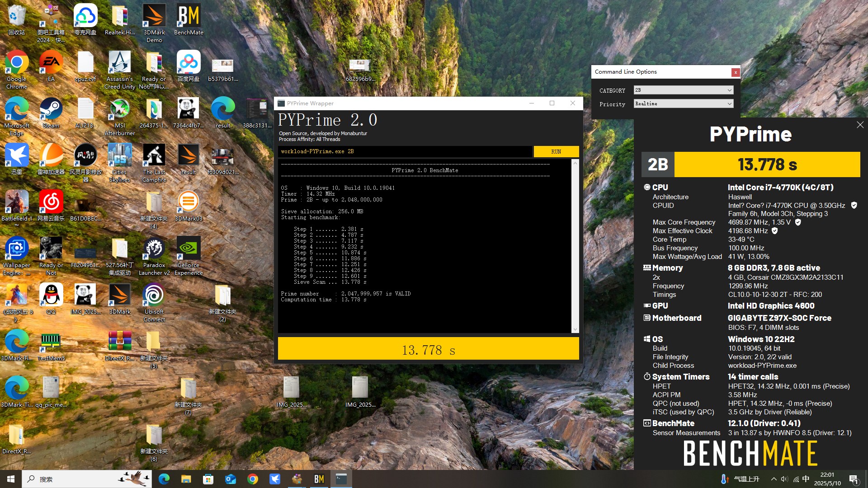Image resolution: width=868 pixels, height=488 pixels.
Task: Click the workload-PYPrime.exe 2B command field
Action: pos(405,151)
